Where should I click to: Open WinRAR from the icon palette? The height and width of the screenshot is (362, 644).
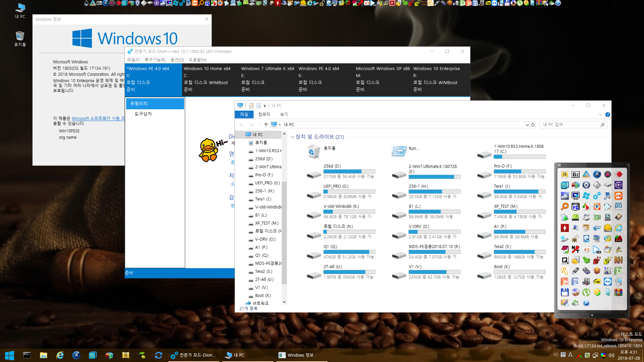point(619,292)
